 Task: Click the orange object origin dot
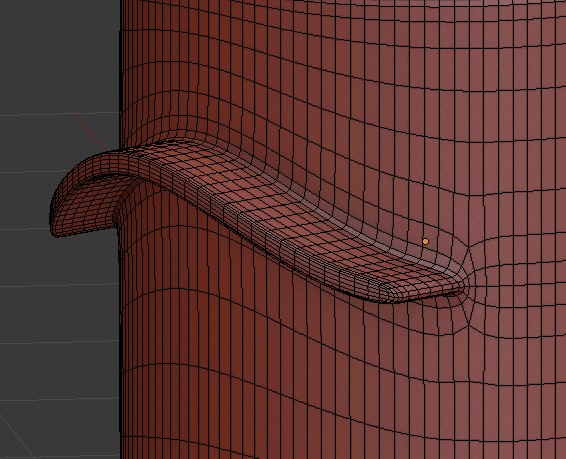point(426,241)
